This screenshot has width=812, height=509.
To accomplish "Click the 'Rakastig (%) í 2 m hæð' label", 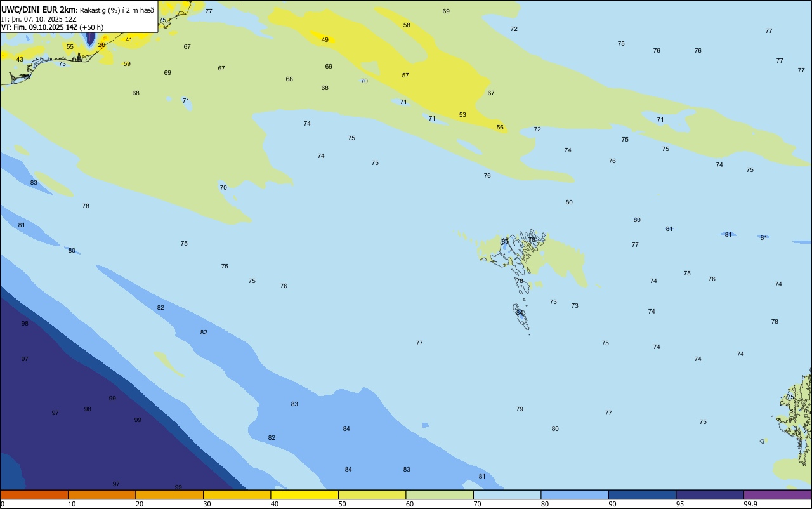I will pyautogui.click(x=117, y=10).
